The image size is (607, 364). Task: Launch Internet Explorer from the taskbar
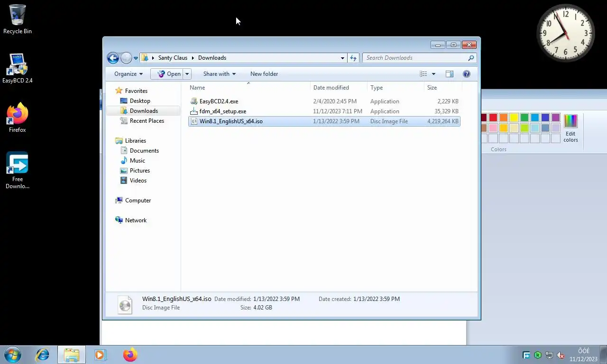[43, 355]
